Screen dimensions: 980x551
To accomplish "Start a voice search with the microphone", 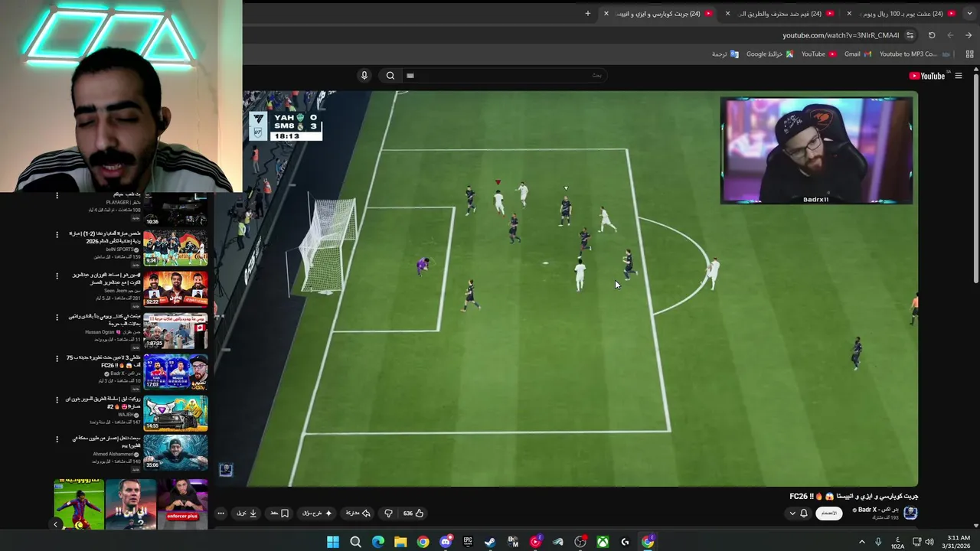I will [x=364, y=75].
